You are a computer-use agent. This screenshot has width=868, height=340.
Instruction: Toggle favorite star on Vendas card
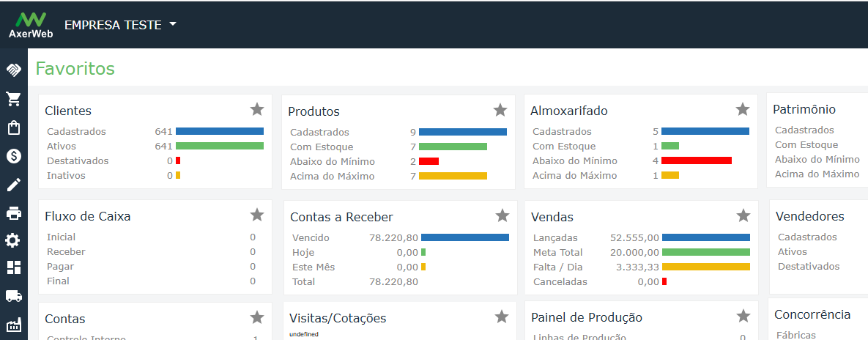point(743,215)
